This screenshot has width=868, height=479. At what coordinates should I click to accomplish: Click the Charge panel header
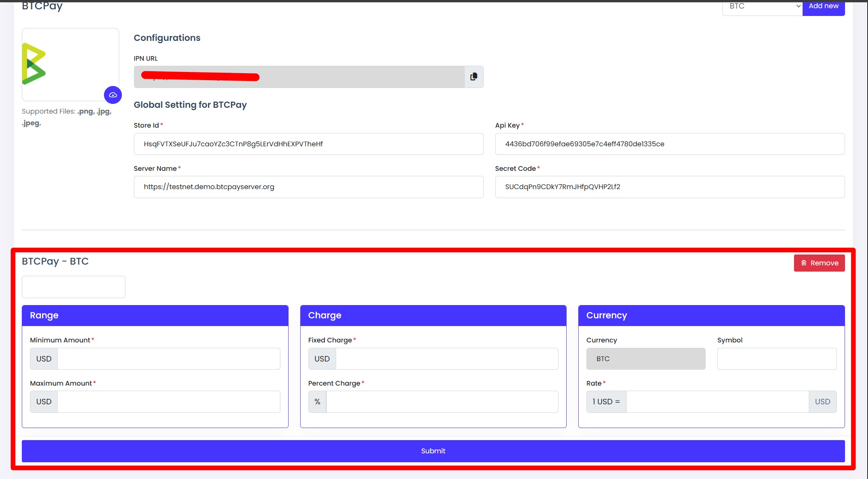(433, 316)
